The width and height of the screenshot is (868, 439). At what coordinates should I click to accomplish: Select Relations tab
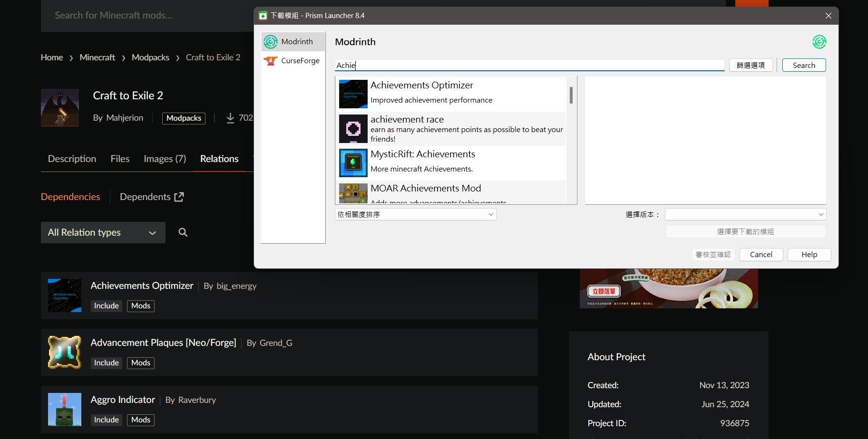point(219,159)
